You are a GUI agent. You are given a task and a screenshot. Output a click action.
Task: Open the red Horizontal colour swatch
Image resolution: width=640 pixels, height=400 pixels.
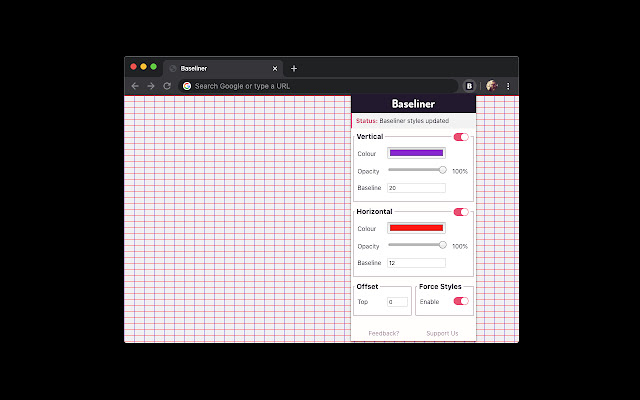(416, 228)
